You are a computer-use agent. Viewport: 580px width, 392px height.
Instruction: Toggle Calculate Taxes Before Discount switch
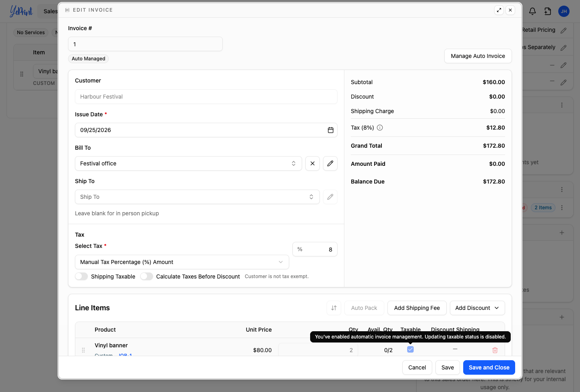coord(147,276)
